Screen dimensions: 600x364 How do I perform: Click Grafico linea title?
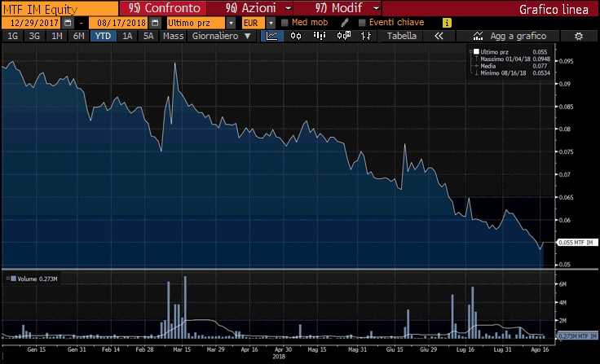[x=554, y=9]
